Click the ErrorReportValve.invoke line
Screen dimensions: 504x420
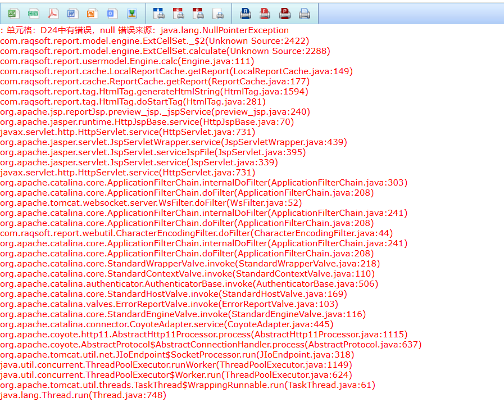pos(169,304)
